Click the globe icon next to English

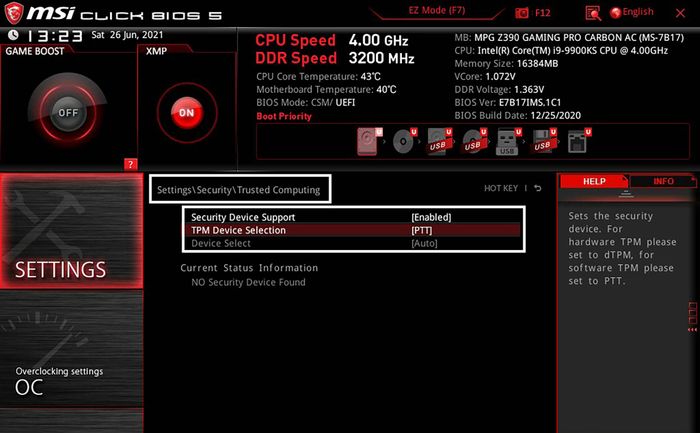[x=615, y=12]
